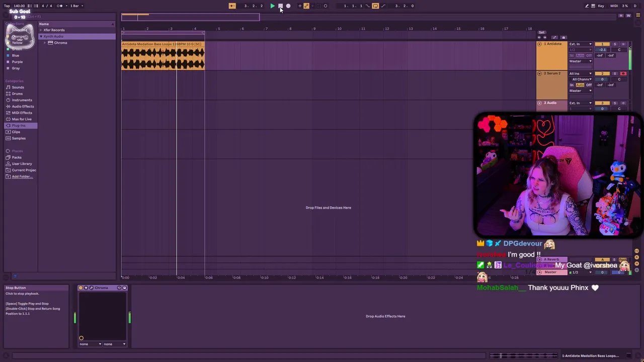Disarm recording on Serum 2 track

pos(623,73)
